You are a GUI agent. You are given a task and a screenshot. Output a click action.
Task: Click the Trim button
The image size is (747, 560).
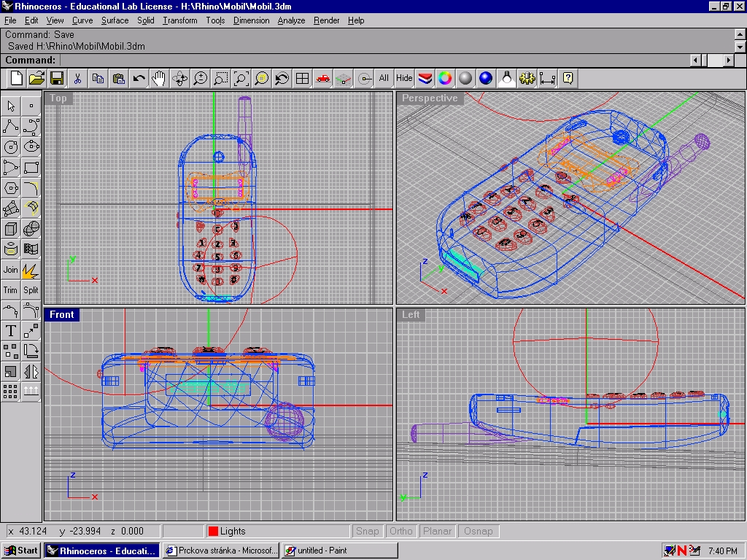pyautogui.click(x=10, y=290)
